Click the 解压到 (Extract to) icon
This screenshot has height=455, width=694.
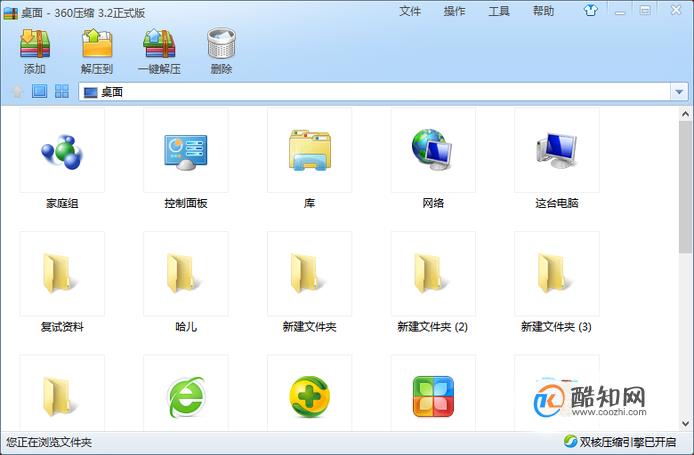tap(97, 43)
